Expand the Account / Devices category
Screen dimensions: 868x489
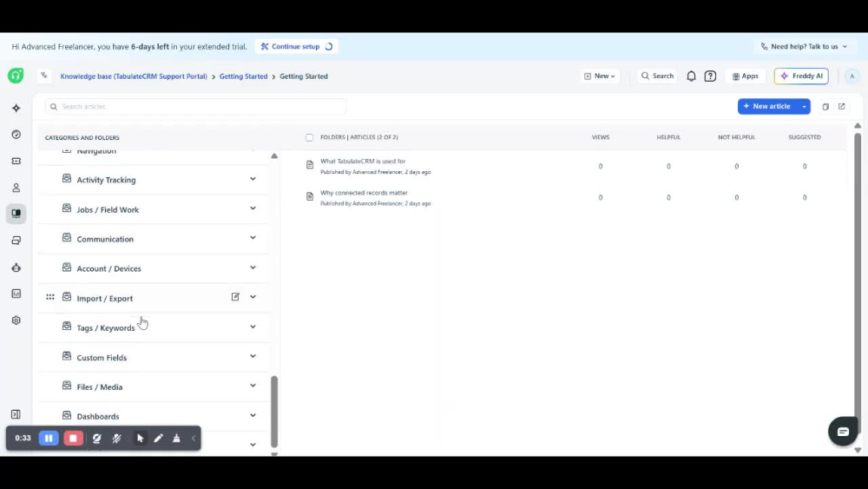tap(253, 268)
